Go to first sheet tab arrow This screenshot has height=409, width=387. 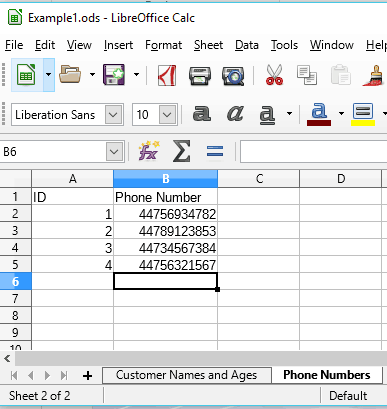tap(14, 376)
